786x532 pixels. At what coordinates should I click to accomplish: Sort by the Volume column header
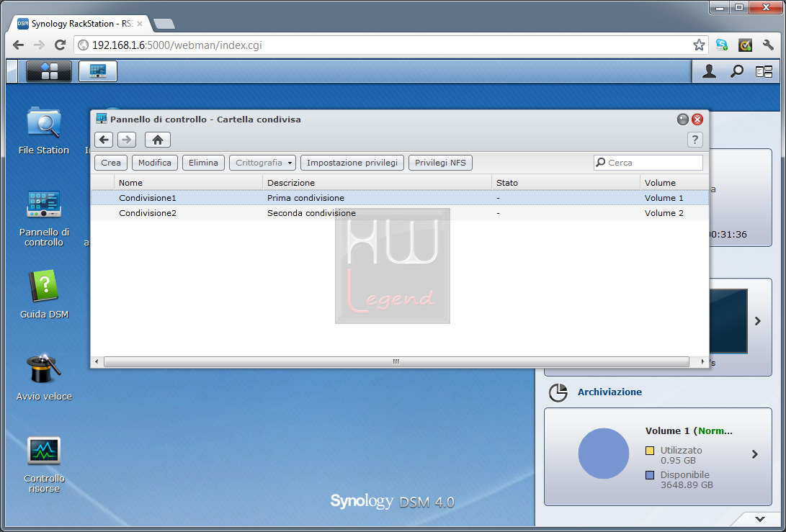[x=674, y=183]
